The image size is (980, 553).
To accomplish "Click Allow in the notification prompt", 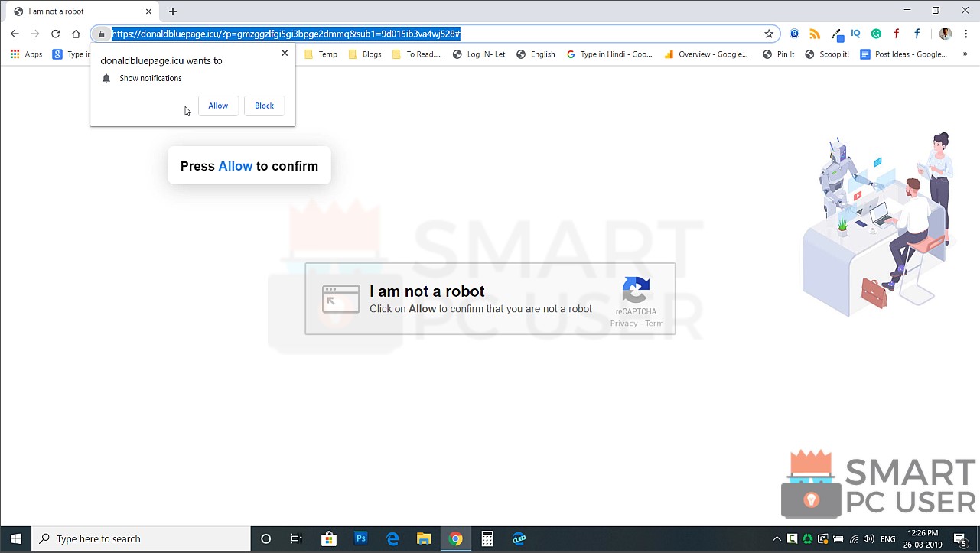I will click(x=218, y=106).
